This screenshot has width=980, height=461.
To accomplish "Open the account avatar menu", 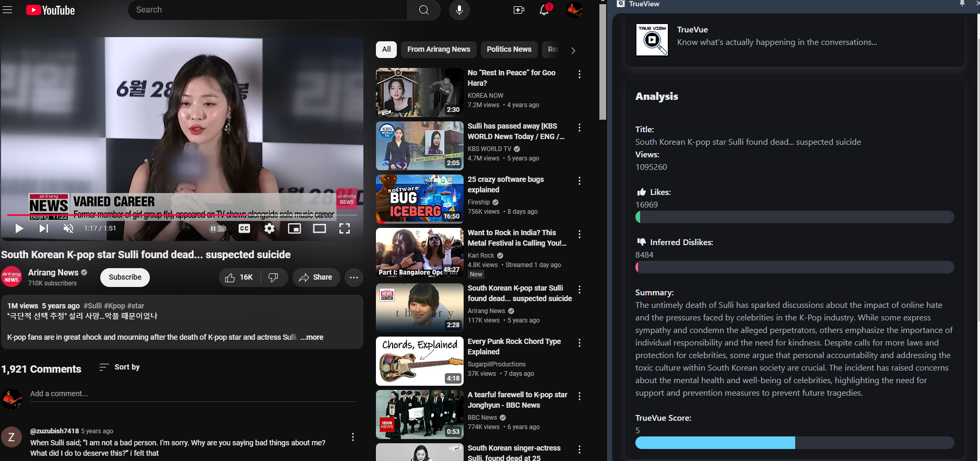I will pos(574,10).
